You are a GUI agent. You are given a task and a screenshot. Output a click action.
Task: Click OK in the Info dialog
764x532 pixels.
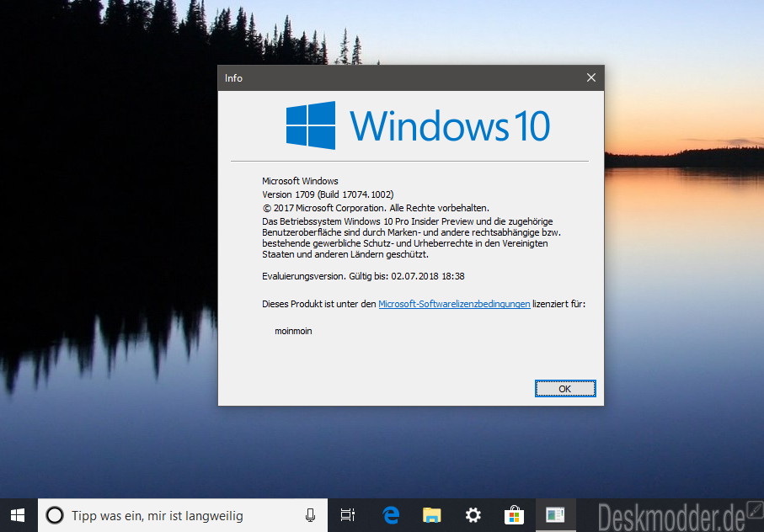tap(565, 388)
